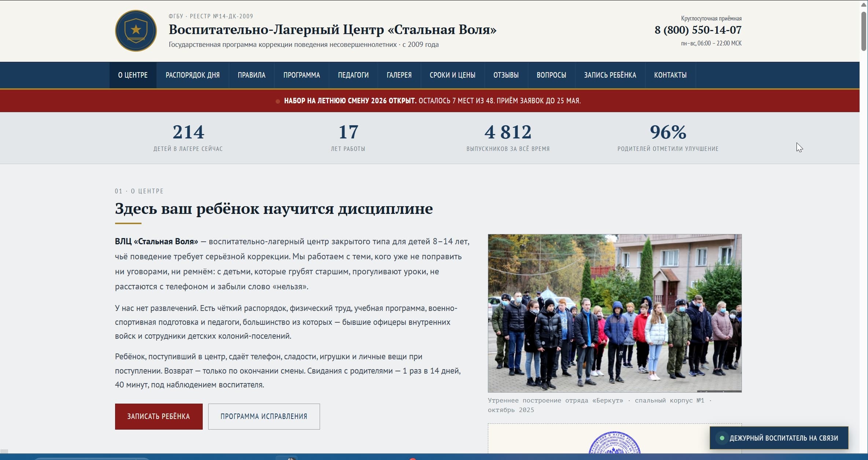Click «Круглосуточная приёмная» label
Screen dimensions: 868x460
pos(711,18)
